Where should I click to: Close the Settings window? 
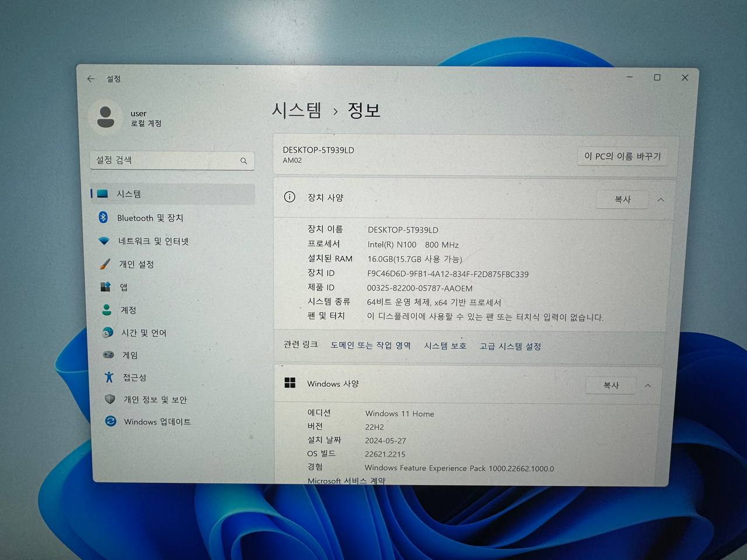(685, 78)
